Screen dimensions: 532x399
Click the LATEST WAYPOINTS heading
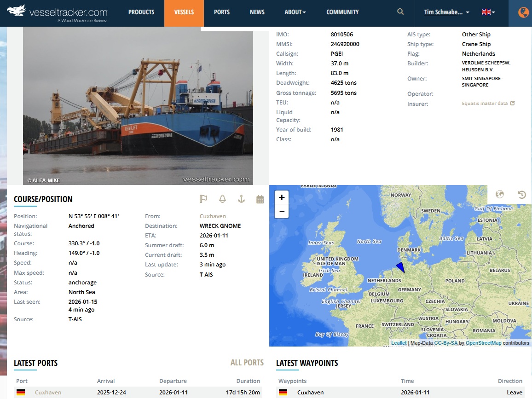pos(307,363)
